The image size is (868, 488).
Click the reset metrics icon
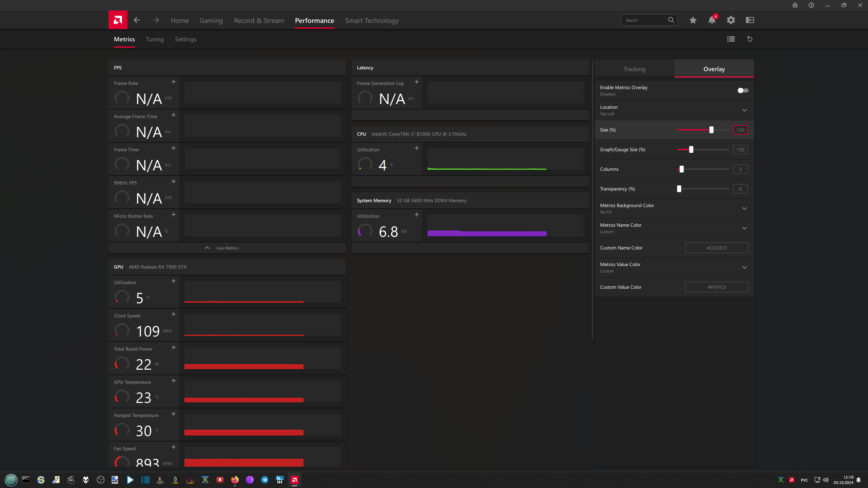(x=750, y=39)
